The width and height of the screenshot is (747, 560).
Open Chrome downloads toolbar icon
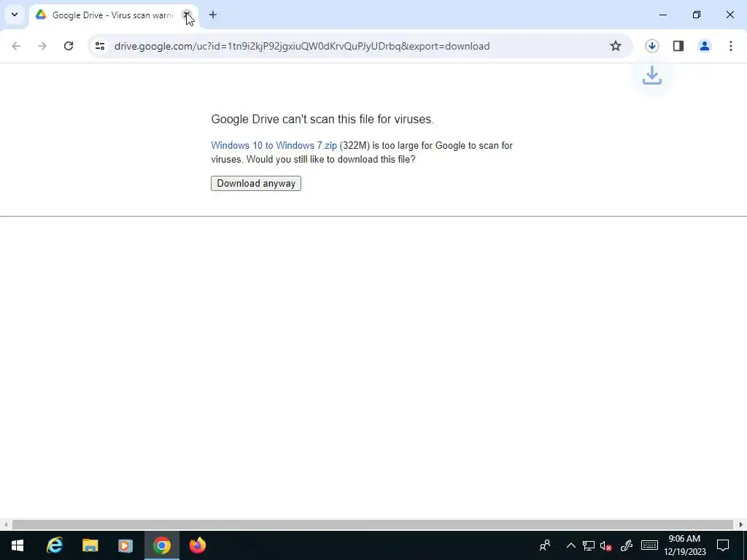click(x=651, y=46)
